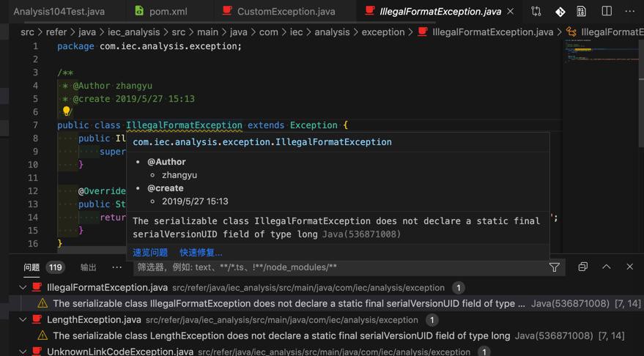Image resolution: width=644 pixels, height=356 pixels.
Task: Open the 输出 output panel tab
Action: (89, 267)
